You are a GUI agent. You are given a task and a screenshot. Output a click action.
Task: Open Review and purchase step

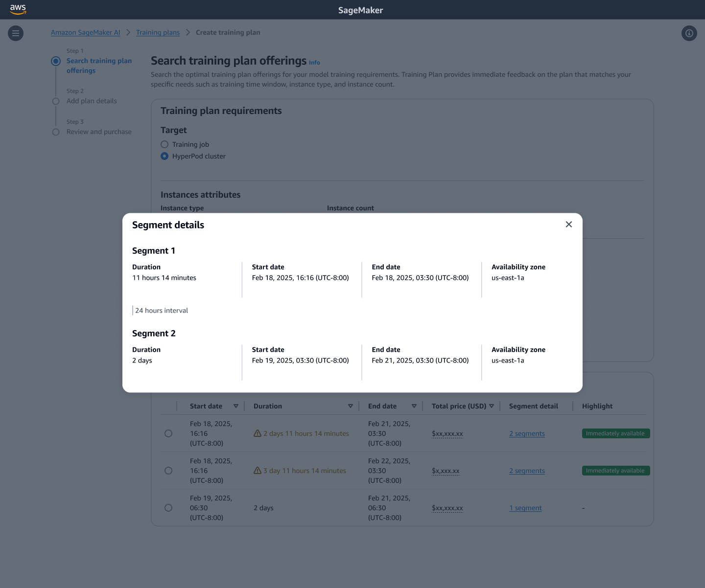point(99,132)
